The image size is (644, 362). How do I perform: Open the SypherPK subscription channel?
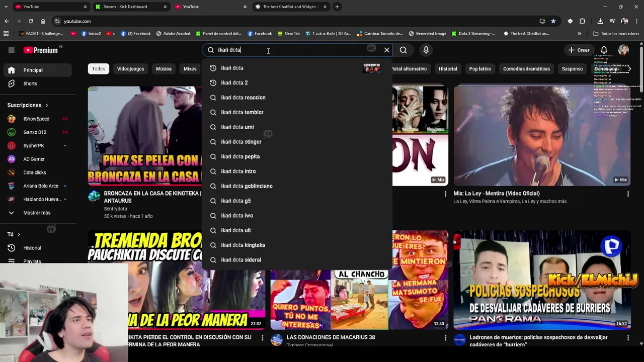[37, 146]
